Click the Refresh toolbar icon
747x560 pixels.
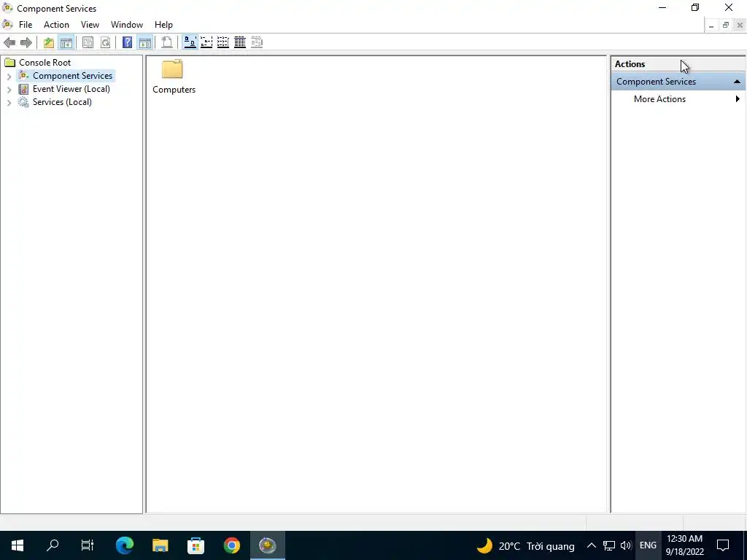[105, 42]
